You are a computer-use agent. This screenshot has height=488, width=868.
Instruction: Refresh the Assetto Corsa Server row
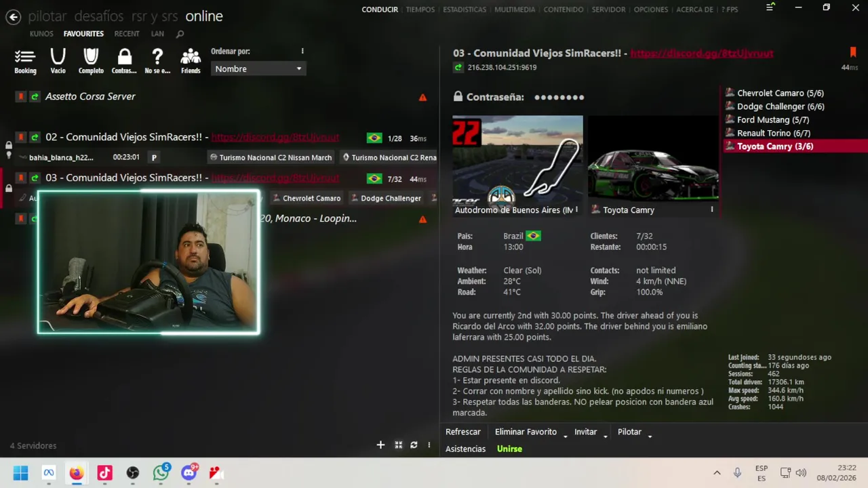click(35, 97)
